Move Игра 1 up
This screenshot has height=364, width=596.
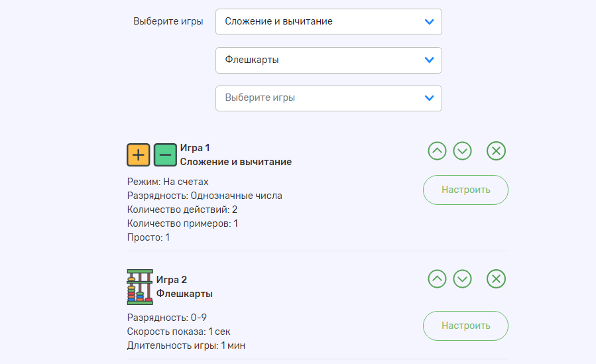[x=437, y=151]
